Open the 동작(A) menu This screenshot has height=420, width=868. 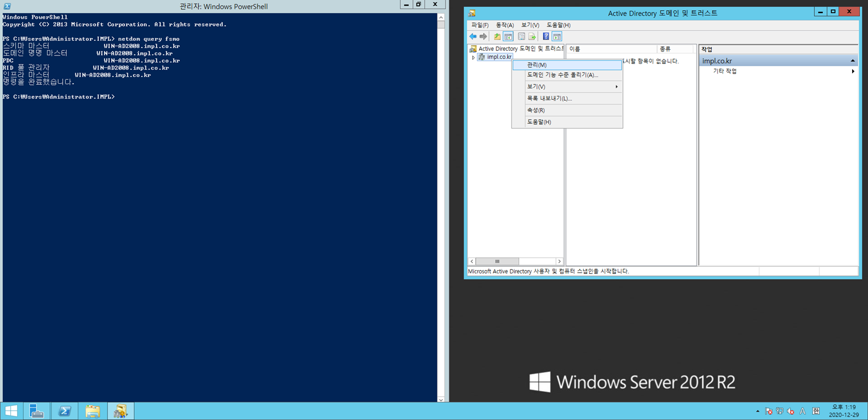coord(505,25)
